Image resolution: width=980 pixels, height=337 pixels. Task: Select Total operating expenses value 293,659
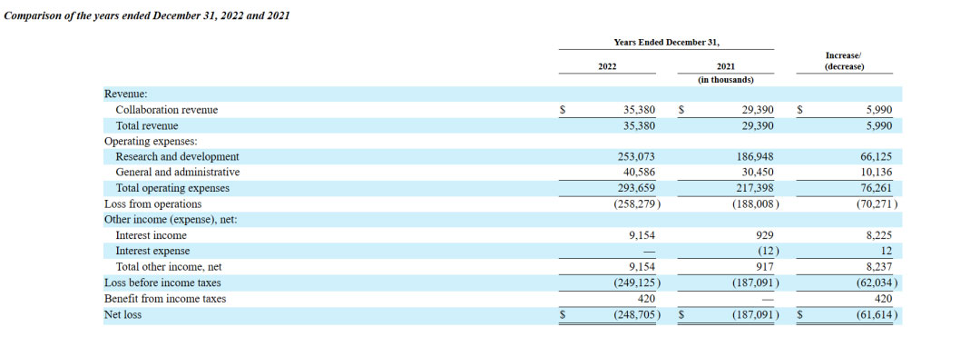coord(636,188)
